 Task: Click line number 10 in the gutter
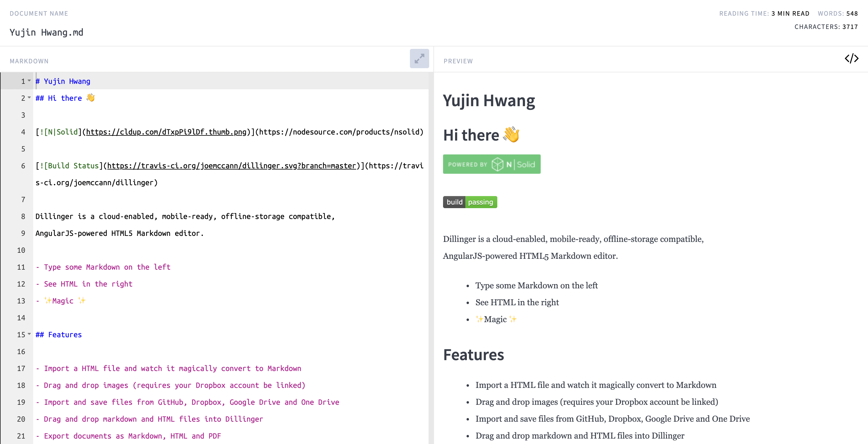(21, 250)
